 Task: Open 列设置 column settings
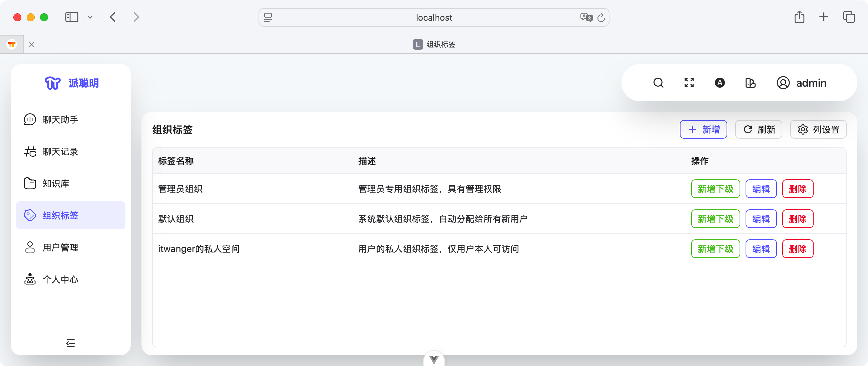(818, 130)
